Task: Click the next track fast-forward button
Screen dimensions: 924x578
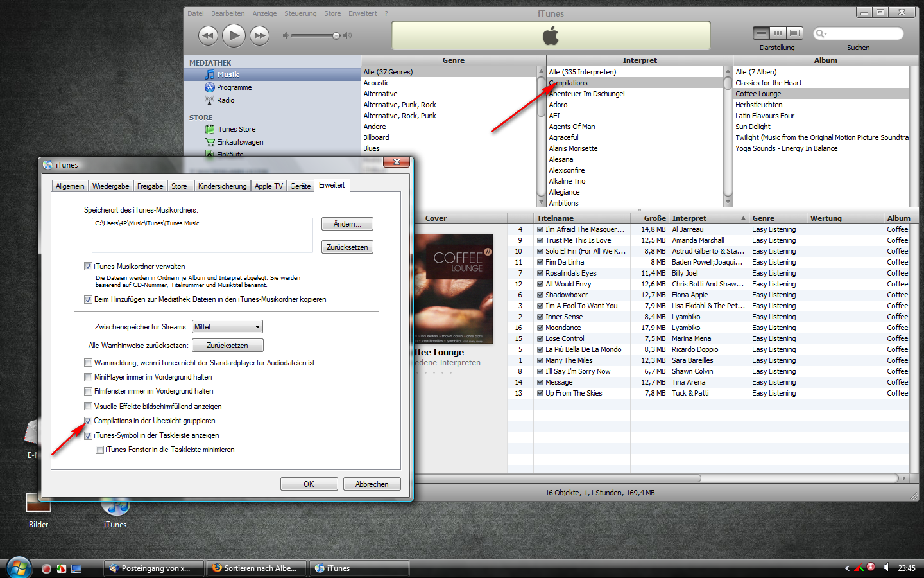Action: pyautogui.click(x=259, y=35)
